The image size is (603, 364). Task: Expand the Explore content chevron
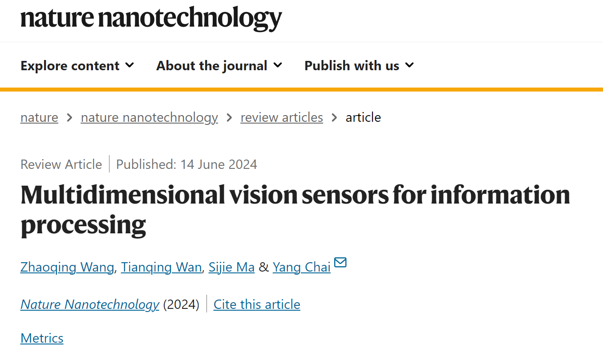click(130, 65)
